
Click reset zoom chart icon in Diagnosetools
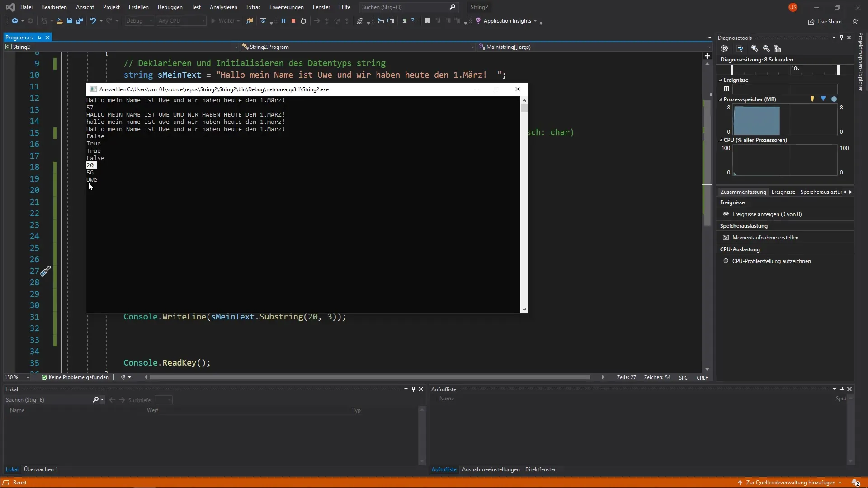[x=778, y=48]
